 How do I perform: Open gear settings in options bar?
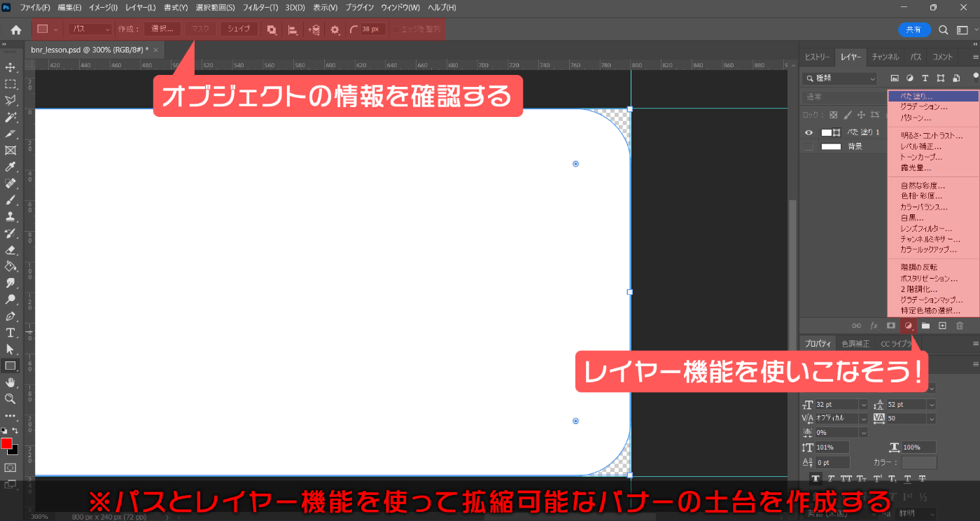tap(335, 29)
